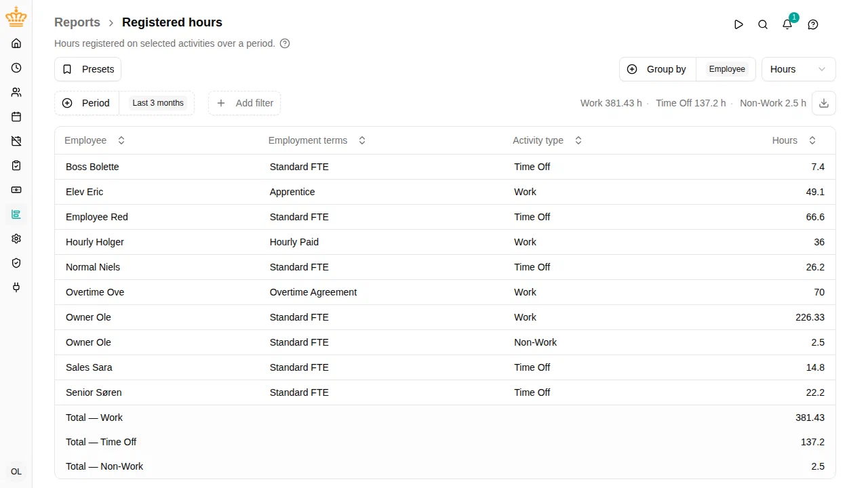The width and height of the screenshot is (868, 488).
Task: Click the Add filter button
Action: click(x=245, y=103)
